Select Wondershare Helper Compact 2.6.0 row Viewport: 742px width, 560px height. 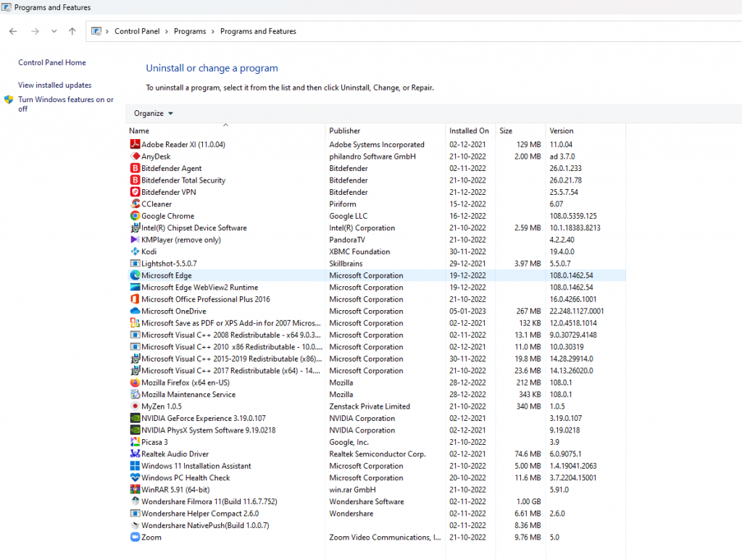(377, 513)
